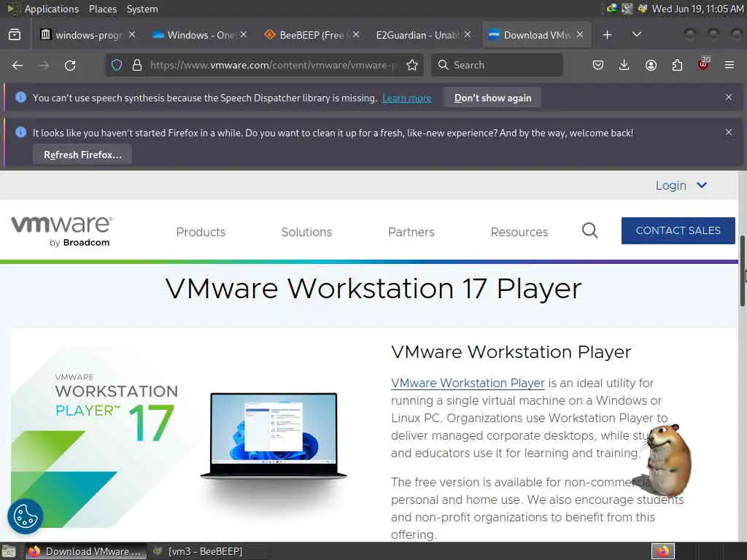Open the Firefox account icon
The height and width of the screenshot is (560, 747).
tap(651, 65)
